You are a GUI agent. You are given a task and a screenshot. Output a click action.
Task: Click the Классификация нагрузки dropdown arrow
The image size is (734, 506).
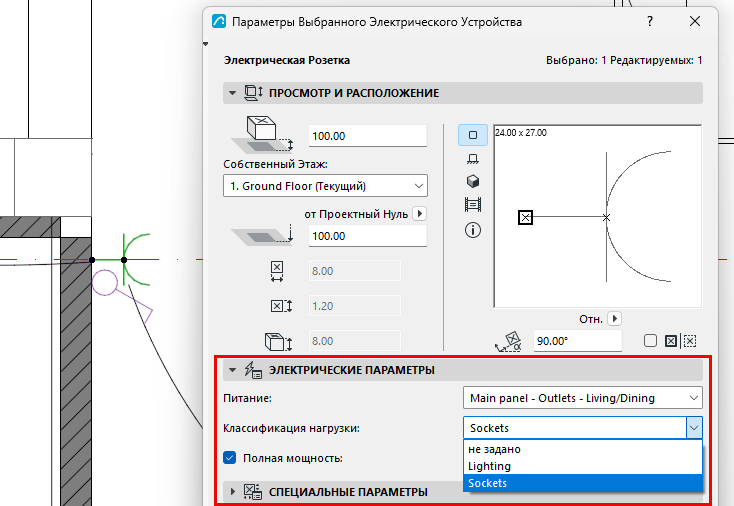[x=694, y=428]
